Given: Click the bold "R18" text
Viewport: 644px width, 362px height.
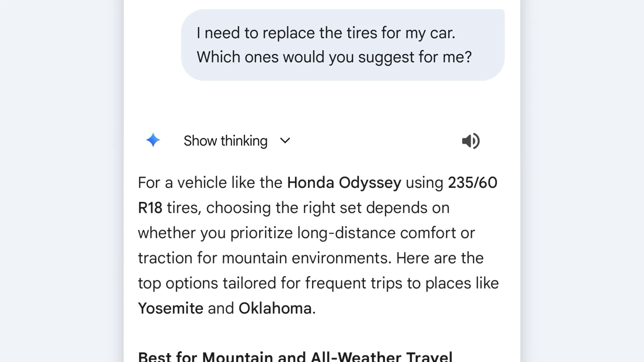Looking at the screenshot, I should click(150, 208).
